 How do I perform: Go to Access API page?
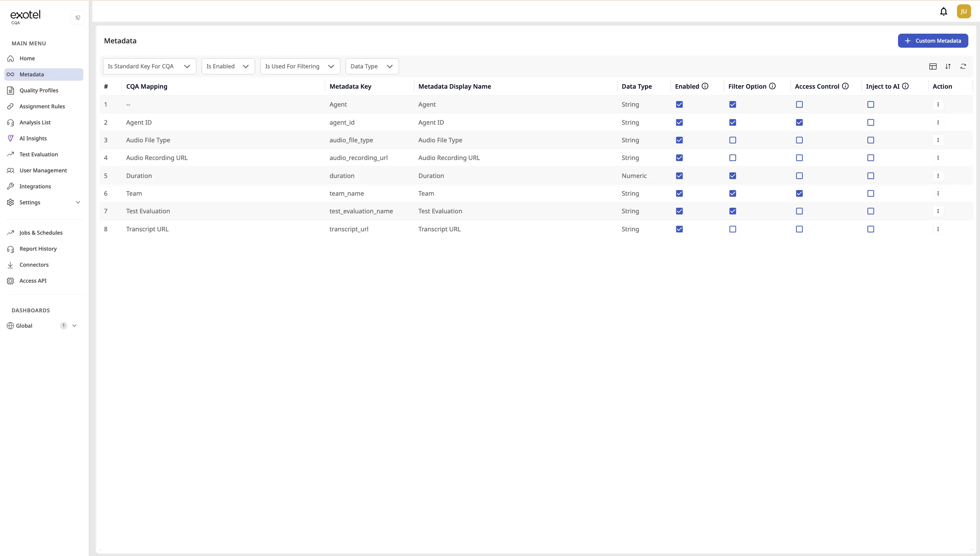pyautogui.click(x=44, y=281)
